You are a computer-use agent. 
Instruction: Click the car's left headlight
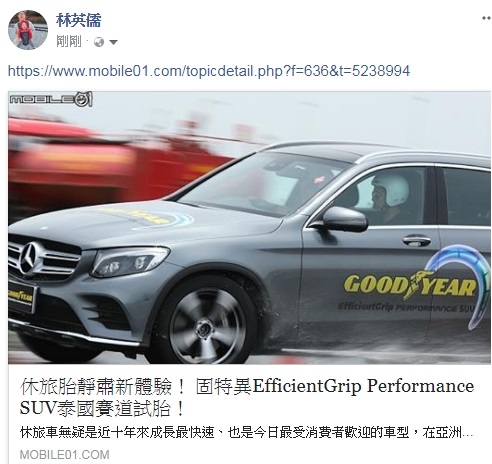pos(130,261)
